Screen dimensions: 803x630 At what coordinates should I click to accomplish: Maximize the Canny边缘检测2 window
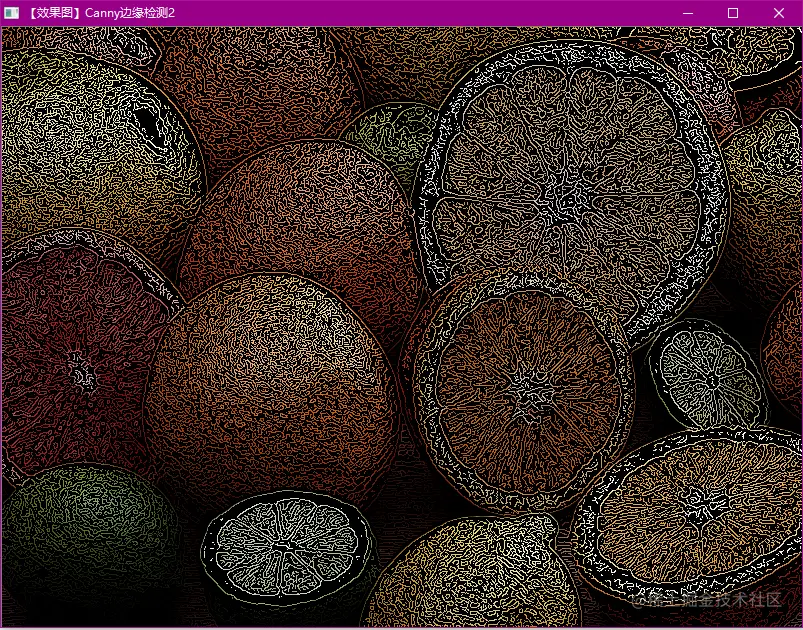click(x=733, y=13)
